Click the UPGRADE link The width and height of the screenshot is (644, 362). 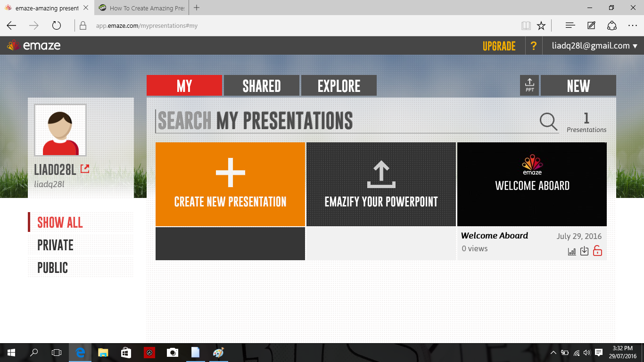tap(499, 46)
